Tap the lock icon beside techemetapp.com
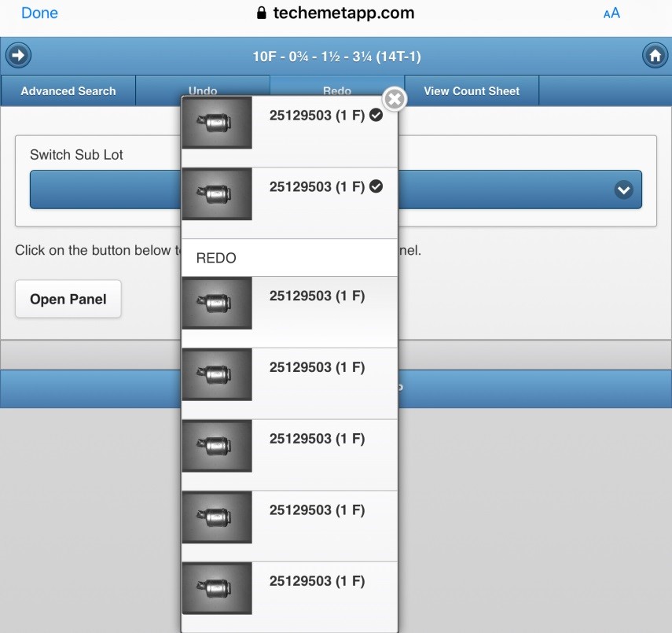This screenshot has height=633, width=672. [x=262, y=13]
